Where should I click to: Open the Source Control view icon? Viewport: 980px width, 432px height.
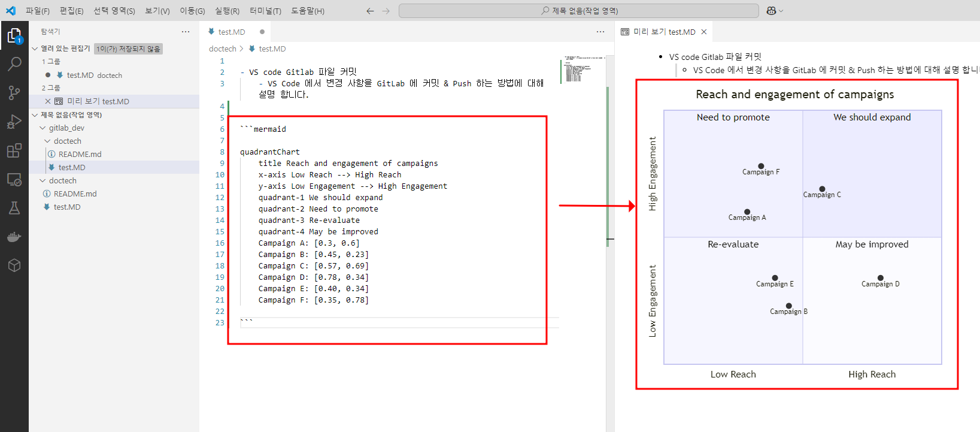click(14, 92)
